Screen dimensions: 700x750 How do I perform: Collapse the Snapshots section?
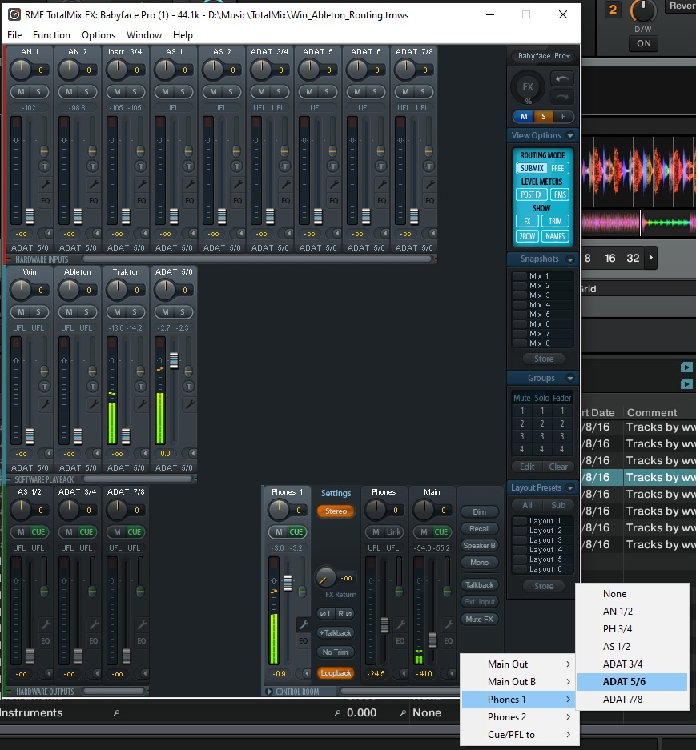point(570,259)
